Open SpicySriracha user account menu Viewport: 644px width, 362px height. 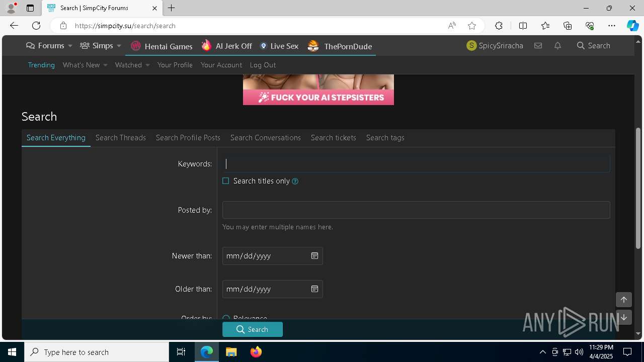click(495, 46)
